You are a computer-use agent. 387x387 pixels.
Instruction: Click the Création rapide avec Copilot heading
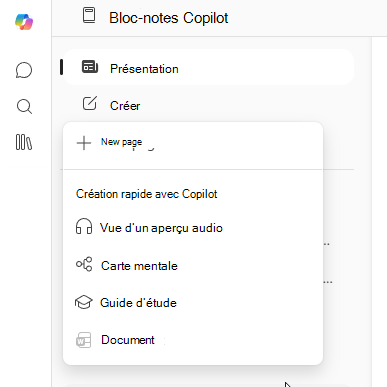[x=147, y=194]
